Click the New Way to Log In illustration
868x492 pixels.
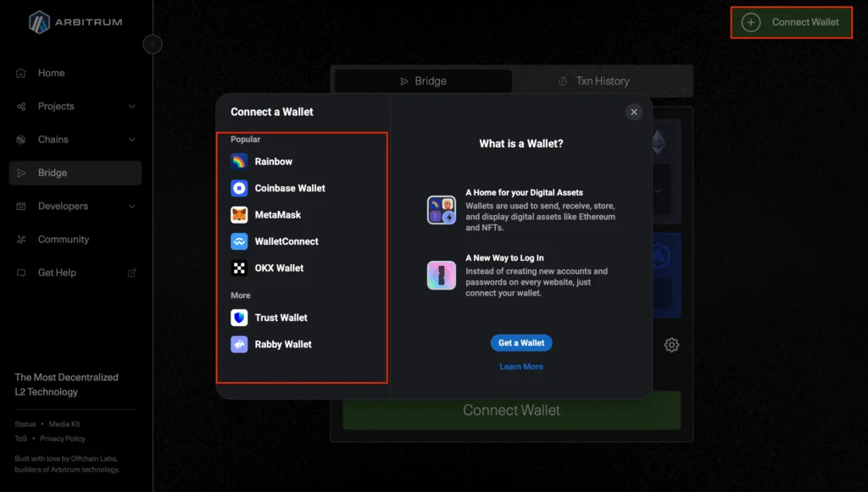tap(441, 275)
